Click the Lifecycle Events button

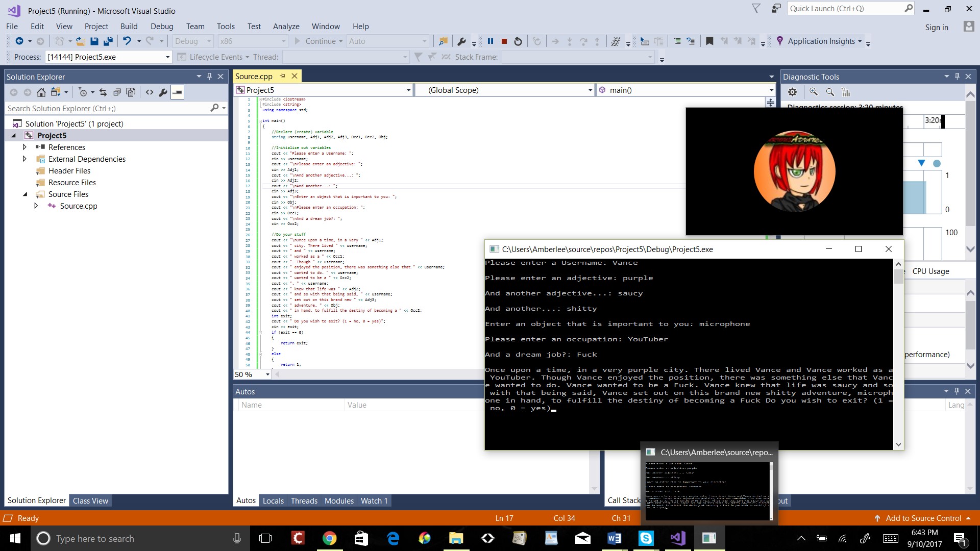tap(213, 57)
